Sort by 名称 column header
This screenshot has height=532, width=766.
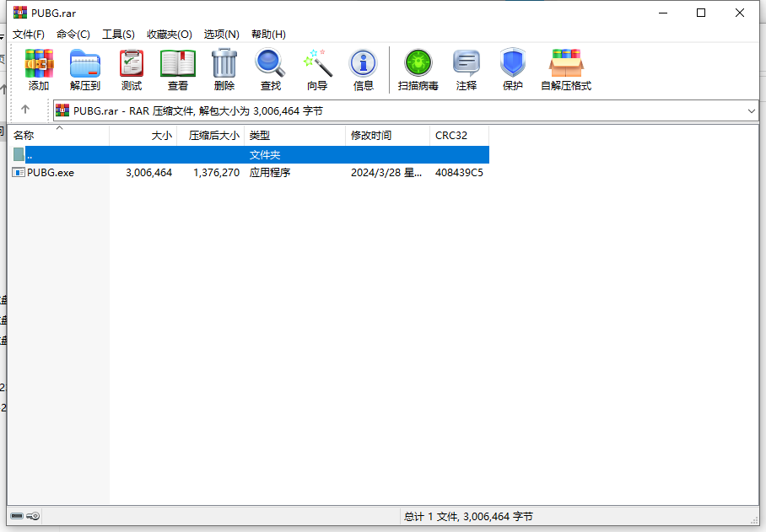click(x=58, y=135)
